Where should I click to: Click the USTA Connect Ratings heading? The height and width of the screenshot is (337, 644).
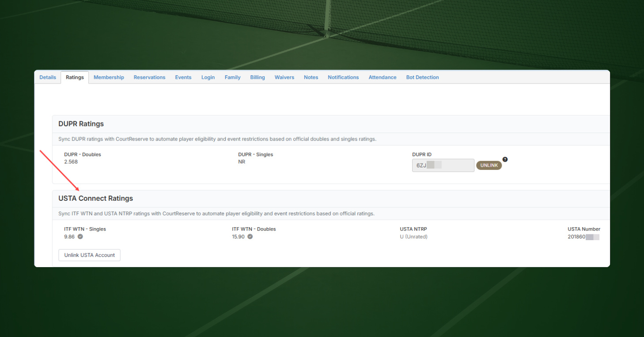(x=95, y=199)
